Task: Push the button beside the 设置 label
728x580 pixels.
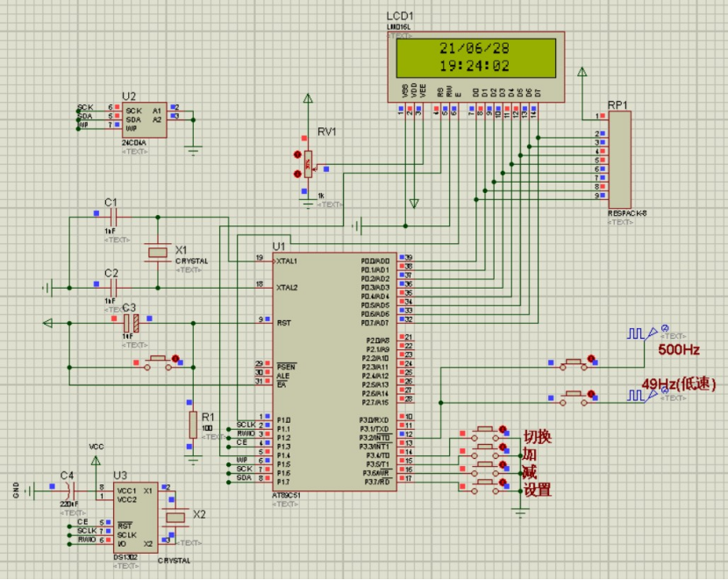Action: tap(485, 487)
